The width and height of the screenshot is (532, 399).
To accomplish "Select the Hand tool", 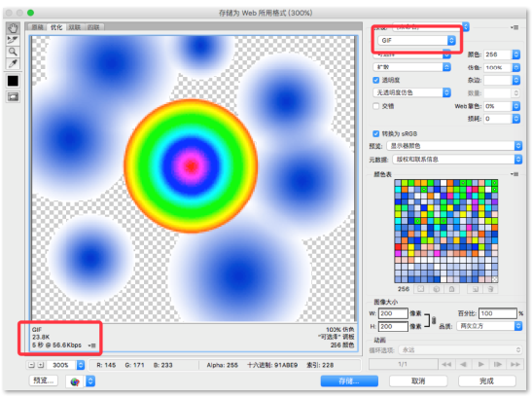I will 13,28.
